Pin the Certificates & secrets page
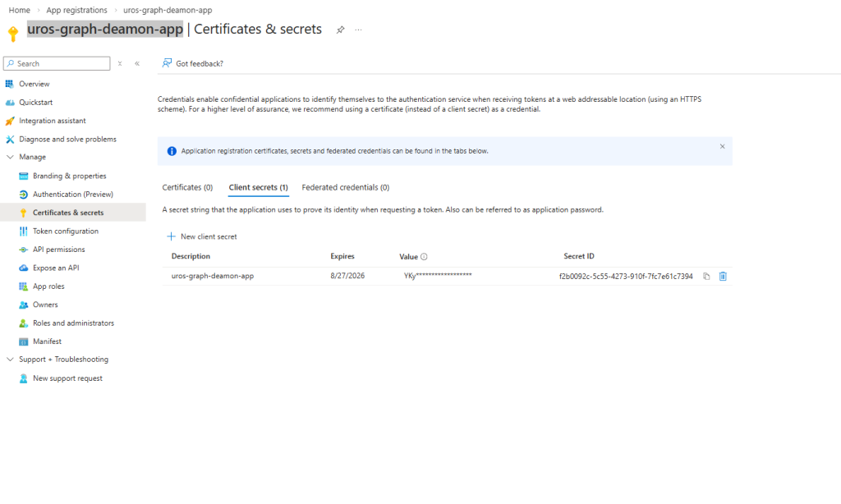Viewport: 841px width, 504px height. coord(340,30)
